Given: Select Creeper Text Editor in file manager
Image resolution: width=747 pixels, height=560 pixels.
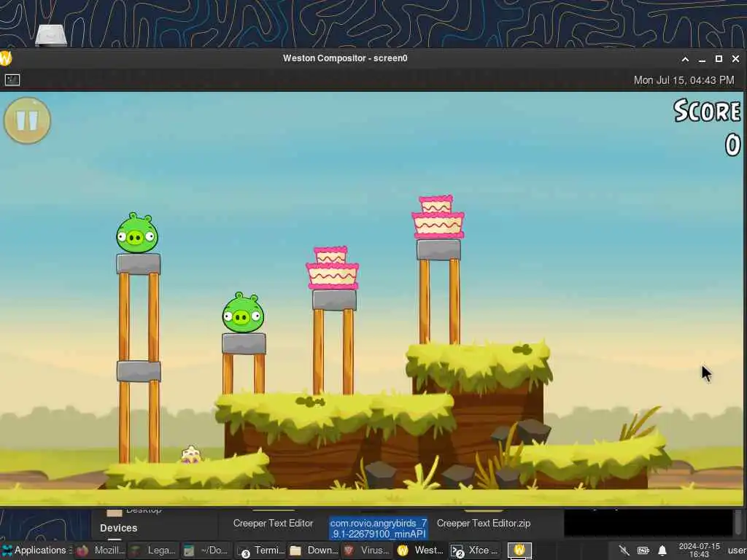Looking at the screenshot, I should (273, 523).
